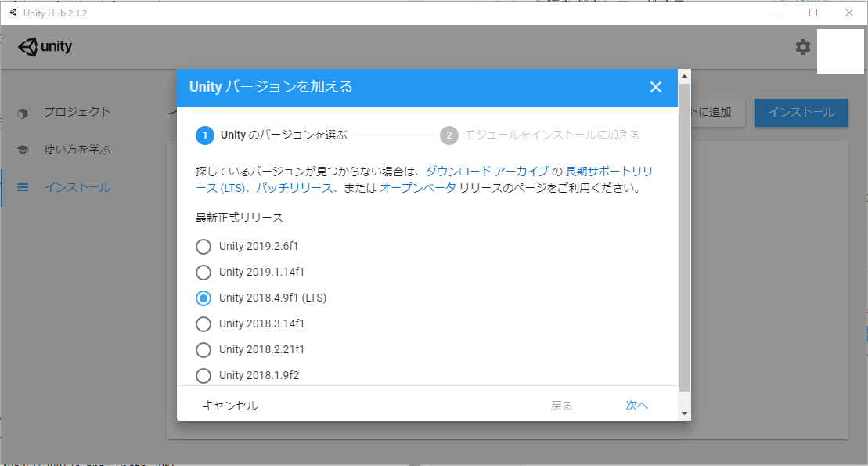868x466 pixels.
Task: Click the インストール list icon in sidebar
Action: [23, 187]
